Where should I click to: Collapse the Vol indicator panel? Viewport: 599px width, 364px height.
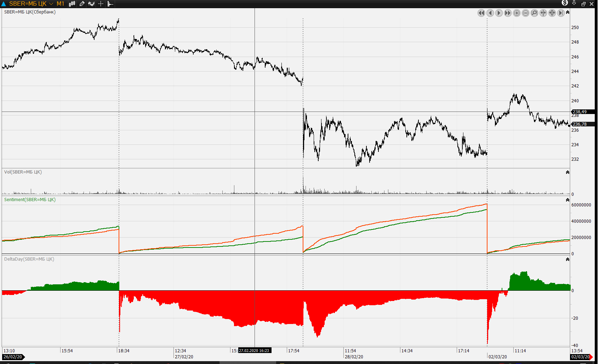tap(567, 172)
